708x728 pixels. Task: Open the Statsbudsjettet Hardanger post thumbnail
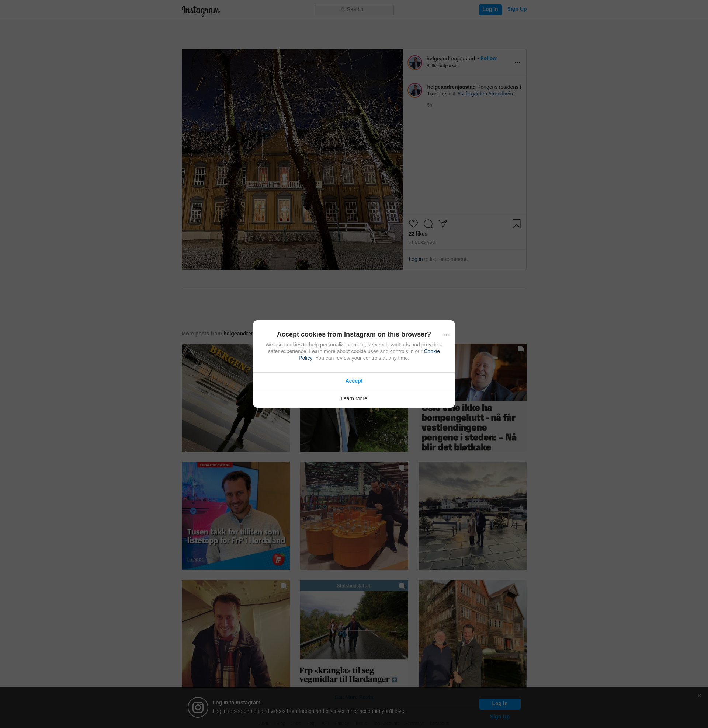point(354,634)
